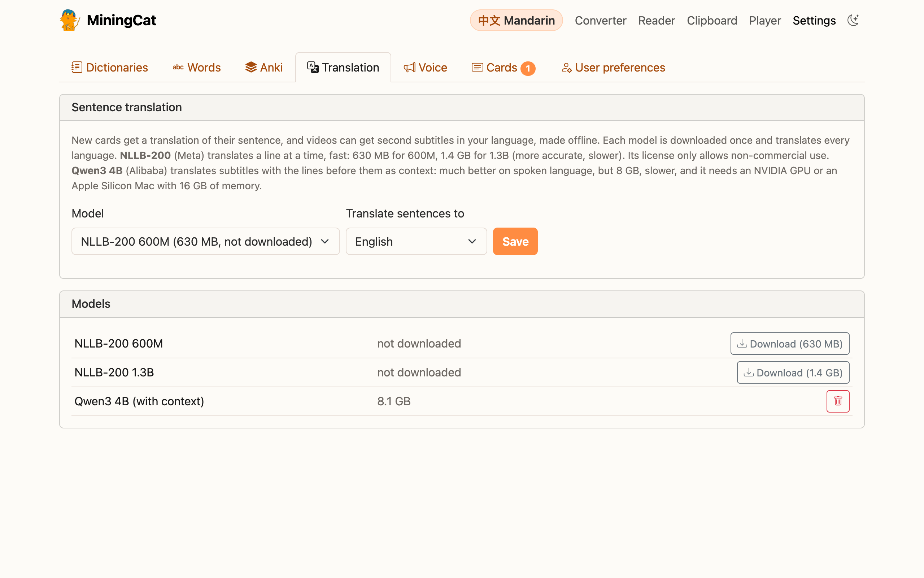Click the 'Qwen3 4B (with context)' row label
Image resolution: width=924 pixels, height=578 pixels.
pos(139,401)
